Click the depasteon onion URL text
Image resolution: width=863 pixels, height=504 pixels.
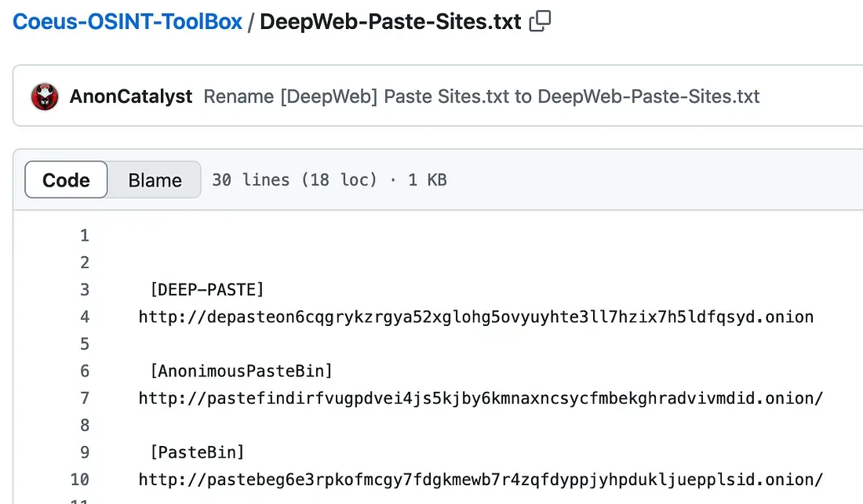click(475, 317)
